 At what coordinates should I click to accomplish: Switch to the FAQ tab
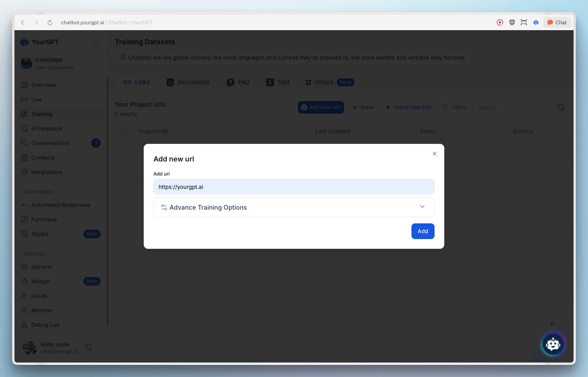pyautogui.click(x=238, y=82)
